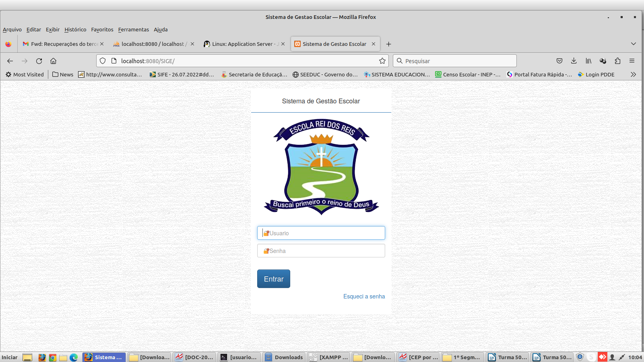
Task: Open Secretaria de Educação bookmark
Action: [254, 74]
